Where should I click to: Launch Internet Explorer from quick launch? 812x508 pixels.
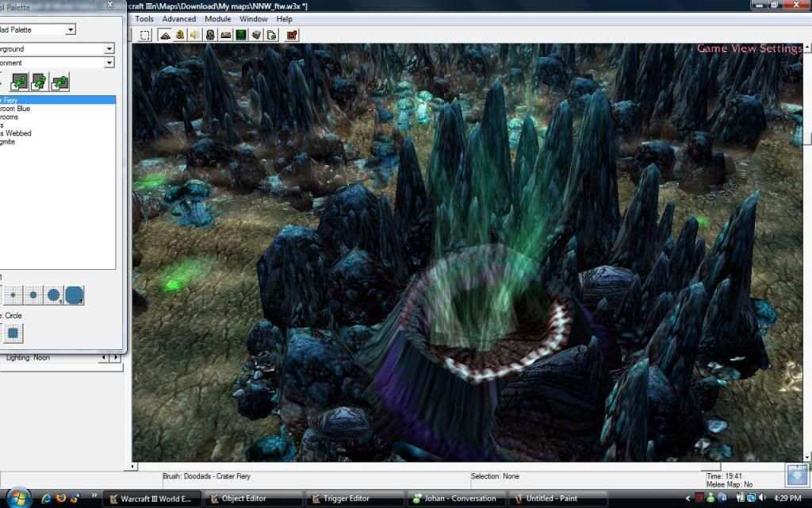(x=46, y=498)
